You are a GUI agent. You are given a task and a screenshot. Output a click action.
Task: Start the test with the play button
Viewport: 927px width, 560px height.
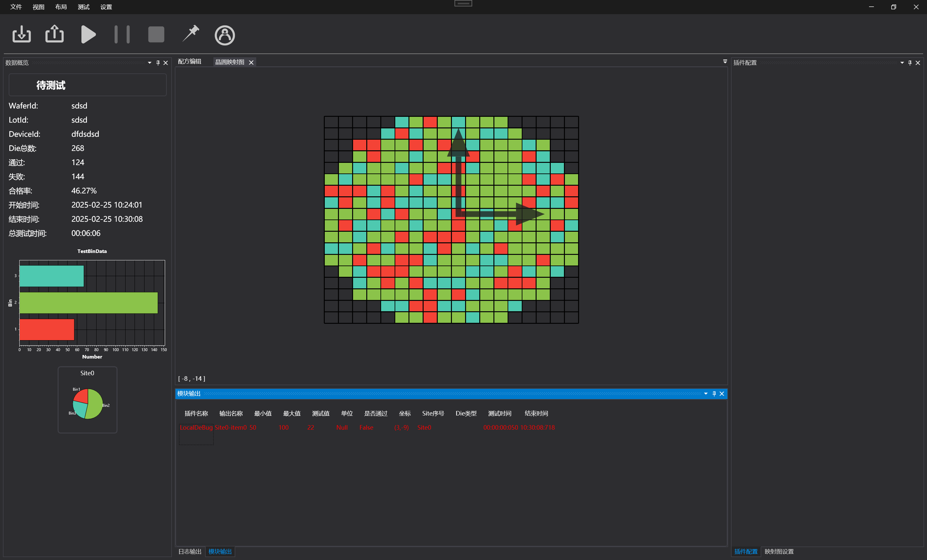[x=89, y=35]
